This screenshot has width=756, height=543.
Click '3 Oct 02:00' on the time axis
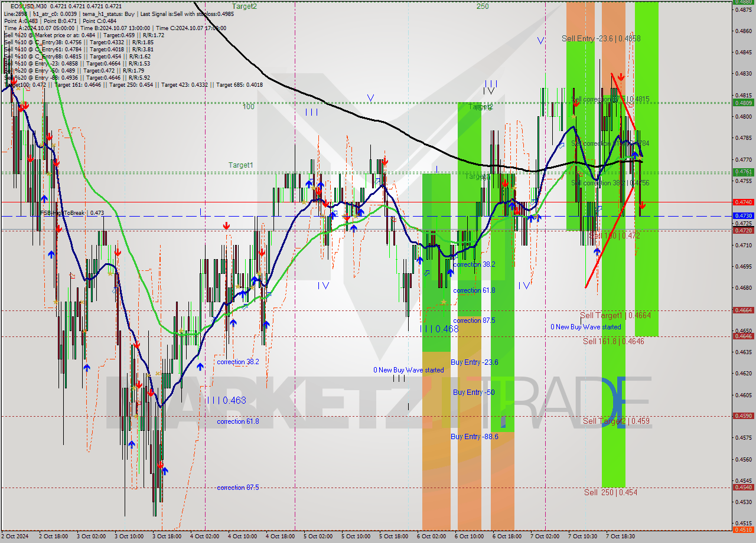[92, 537]
